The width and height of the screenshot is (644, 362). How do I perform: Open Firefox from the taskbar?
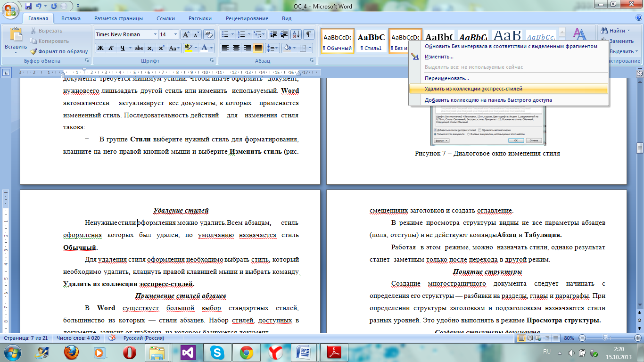tap(71, 352)
